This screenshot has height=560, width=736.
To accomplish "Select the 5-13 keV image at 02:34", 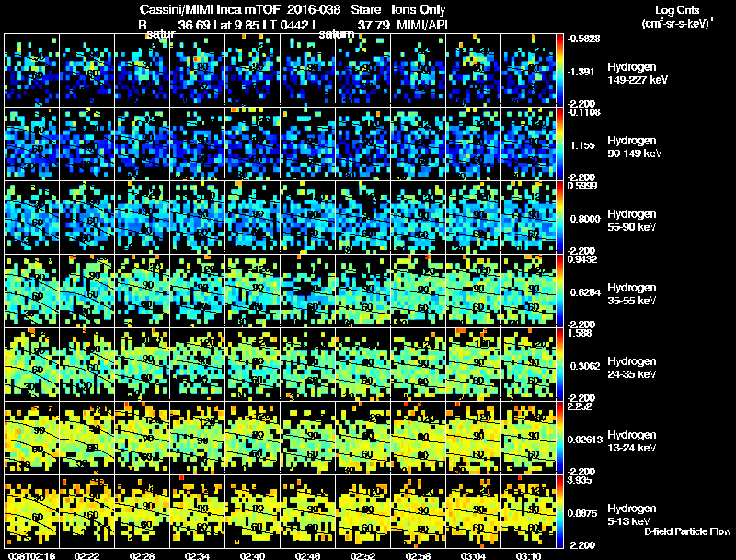I will pyautogui.click(x=198, y=511).
